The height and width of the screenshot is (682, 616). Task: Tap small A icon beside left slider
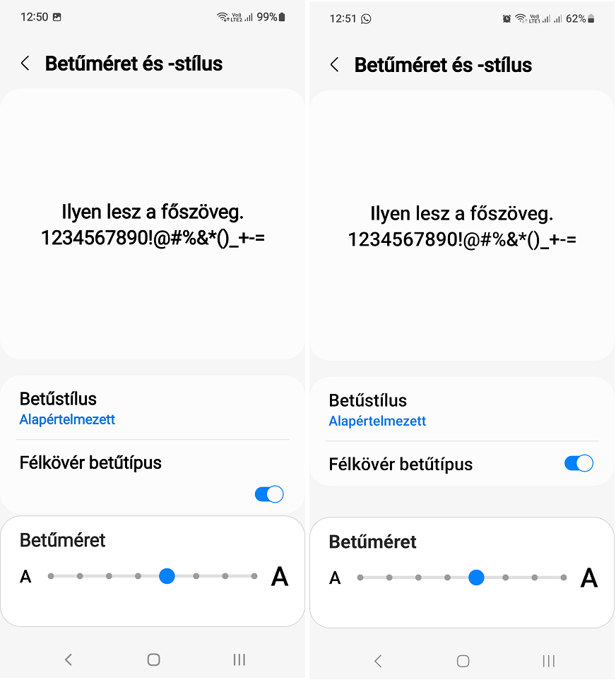(25, 577)
